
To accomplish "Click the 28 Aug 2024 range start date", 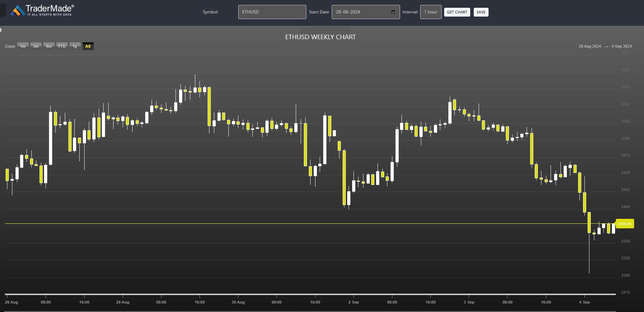I will [x=590, y=46].
